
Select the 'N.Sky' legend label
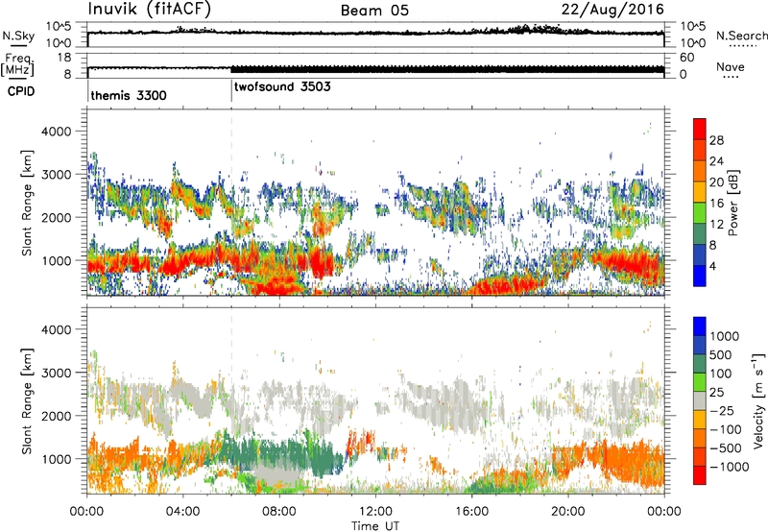point(18,36)
